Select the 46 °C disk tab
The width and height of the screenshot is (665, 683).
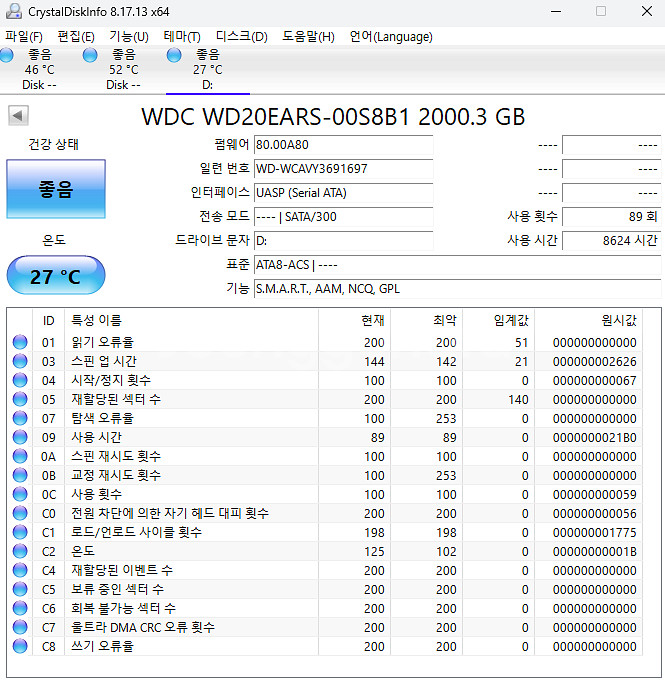[40, 70]
